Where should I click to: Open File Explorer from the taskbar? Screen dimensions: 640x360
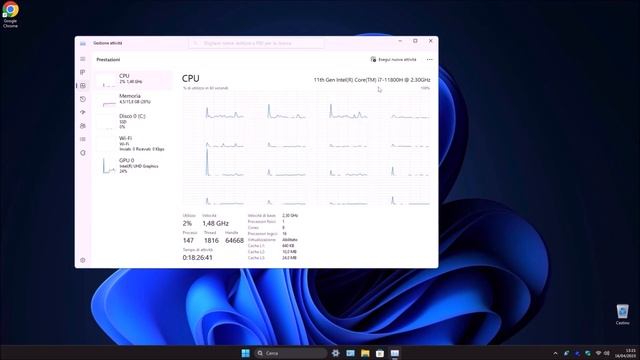point(365,353)
